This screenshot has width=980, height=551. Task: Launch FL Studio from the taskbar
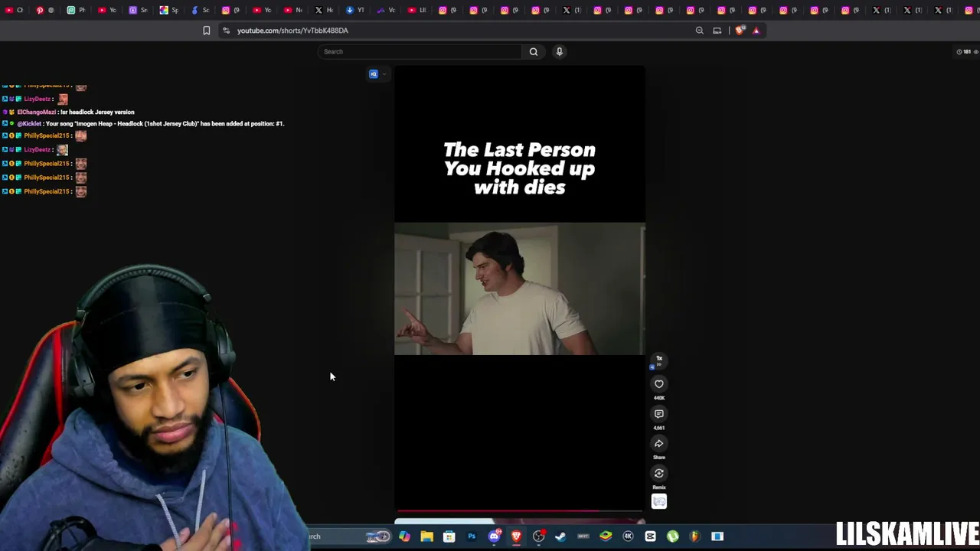[x=694, y=536]
